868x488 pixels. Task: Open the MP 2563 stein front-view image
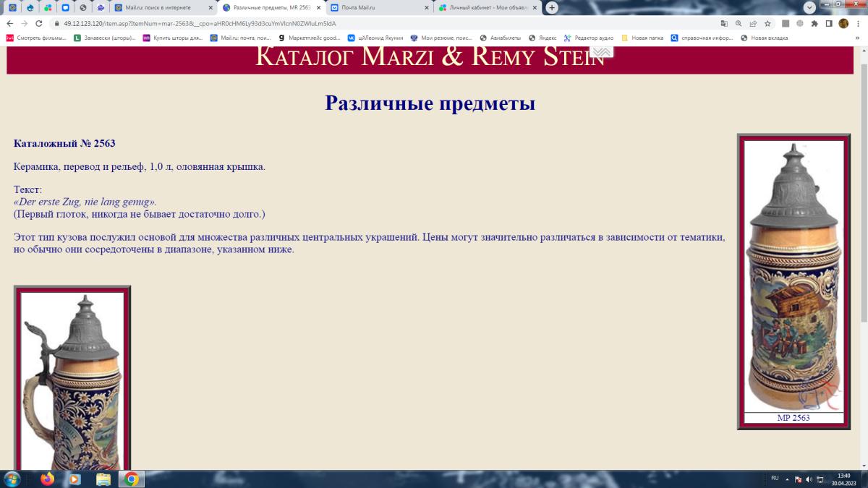coord(793,276)
